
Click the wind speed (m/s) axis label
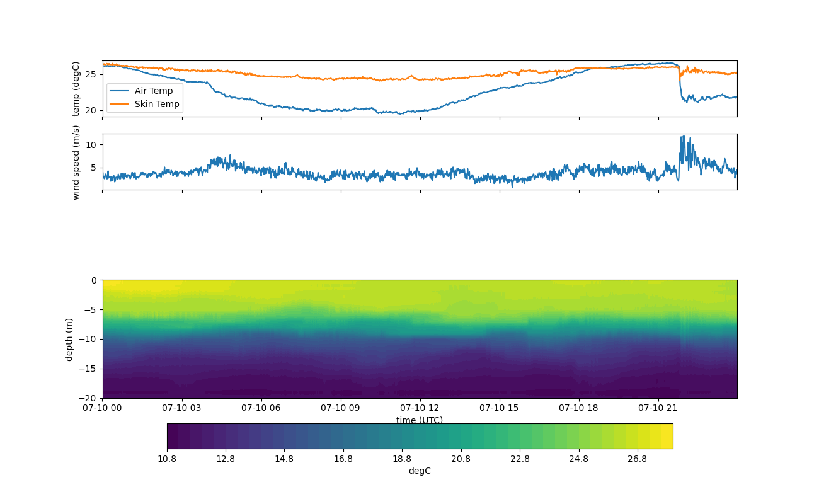coord(76,162)
